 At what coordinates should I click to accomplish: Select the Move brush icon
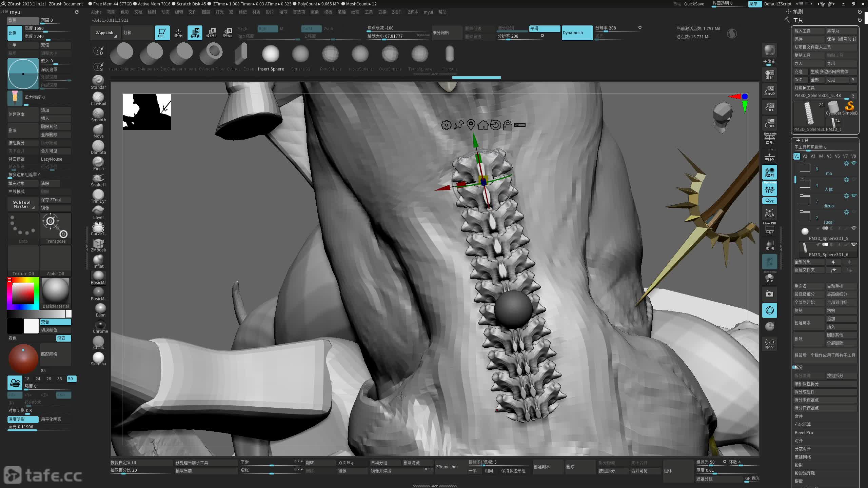pos(98,130)
